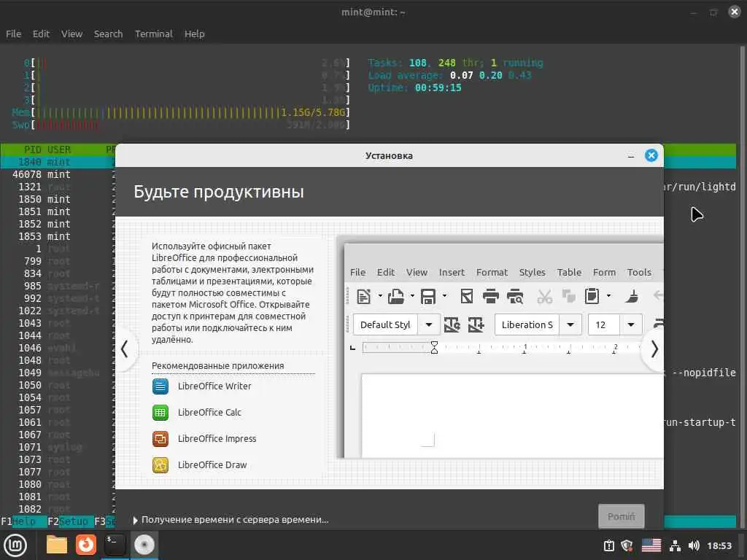The height and width of the screenshot is (560, 747).
Task: Click the ruler indent marker in LibreOffice preview
Action: [x=434, y=348]
